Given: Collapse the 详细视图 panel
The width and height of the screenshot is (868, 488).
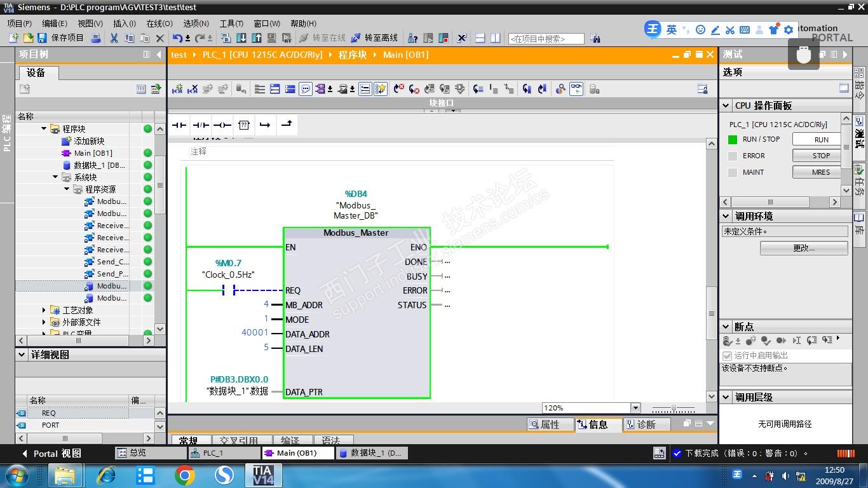Looking at the screenshot, I should pyautogui.click(x=22, y=355).
